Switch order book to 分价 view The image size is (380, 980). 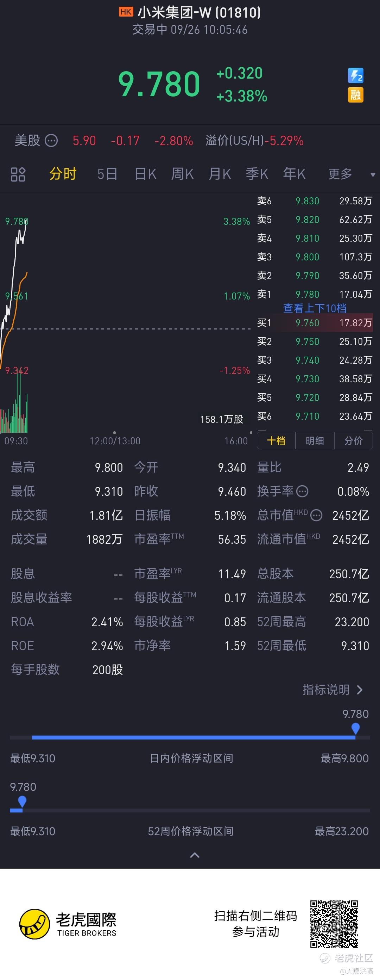coord(353,441)
